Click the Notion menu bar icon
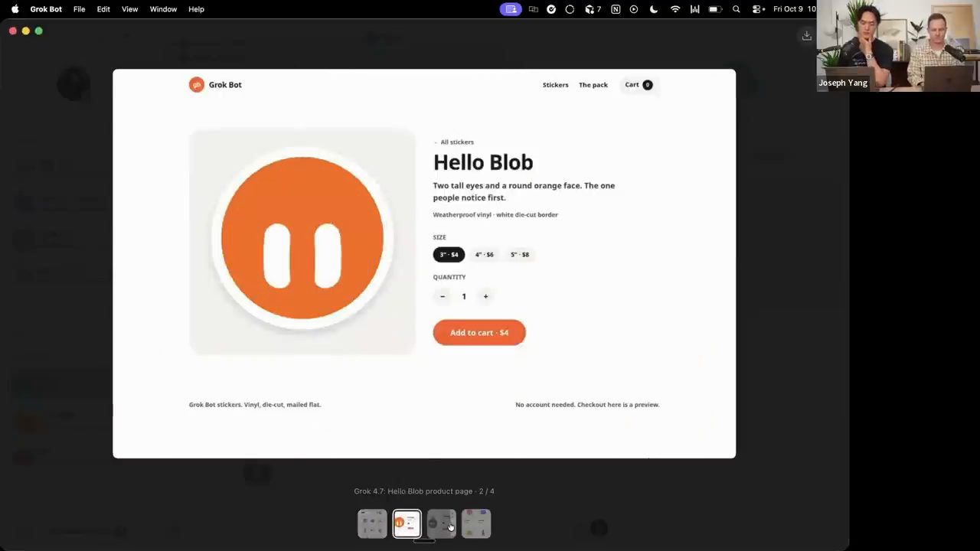 [616, 9]
